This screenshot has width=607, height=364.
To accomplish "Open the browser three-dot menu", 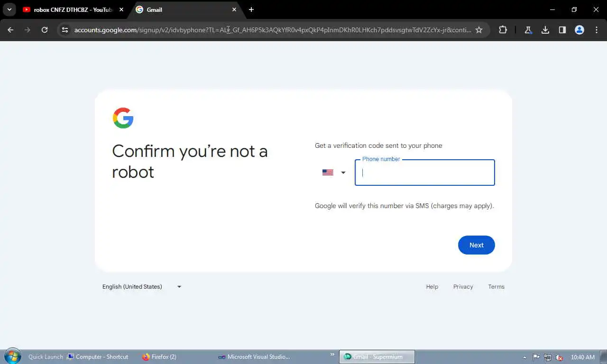I will coord(597,30).
